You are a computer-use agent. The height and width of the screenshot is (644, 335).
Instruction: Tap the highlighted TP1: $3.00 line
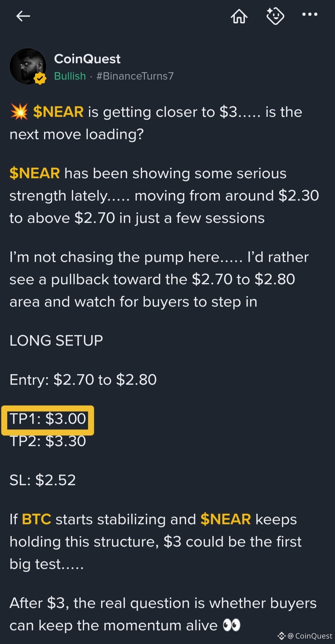tap(48, 419)
